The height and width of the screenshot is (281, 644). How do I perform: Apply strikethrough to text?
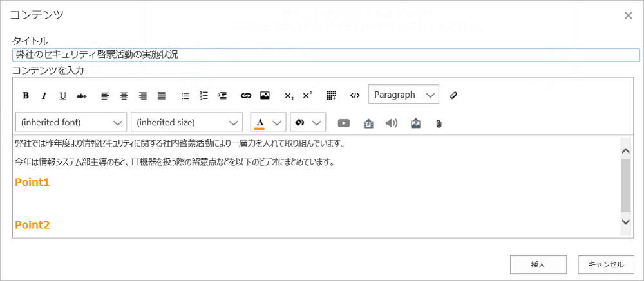[81, 95]
